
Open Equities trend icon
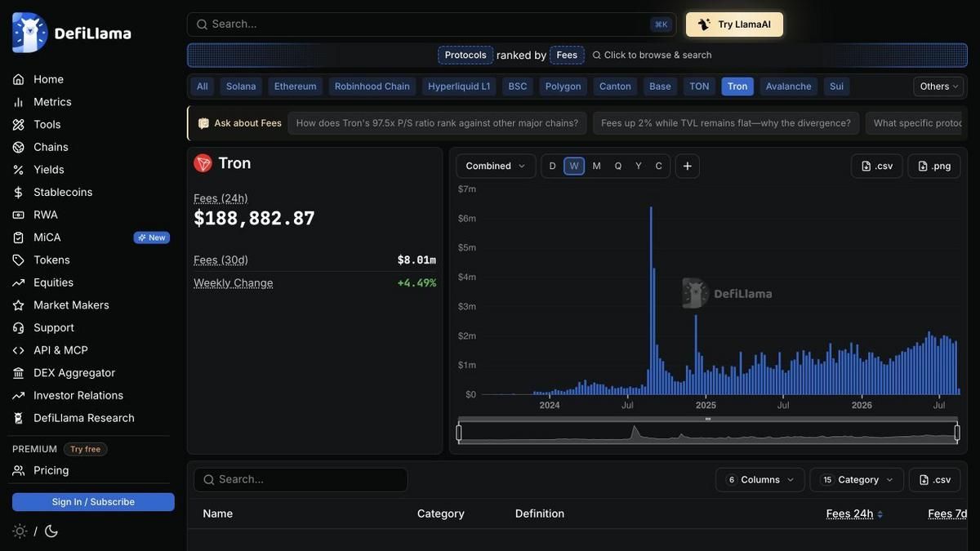click(x=19, y=282)
